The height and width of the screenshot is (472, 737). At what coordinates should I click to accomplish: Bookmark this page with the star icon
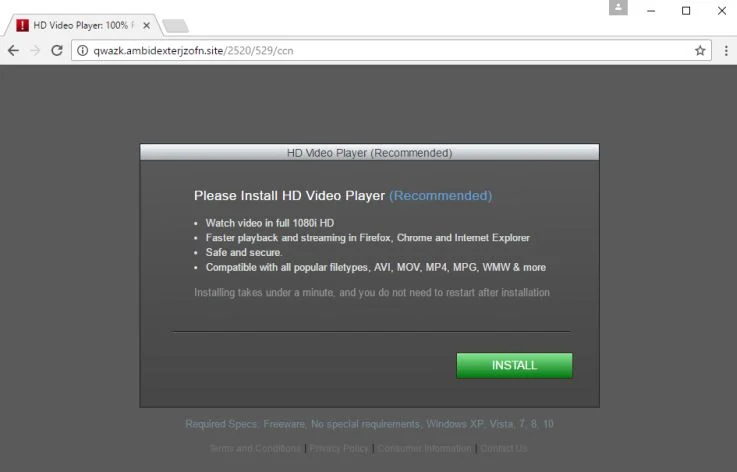click(x=700, y=50)
